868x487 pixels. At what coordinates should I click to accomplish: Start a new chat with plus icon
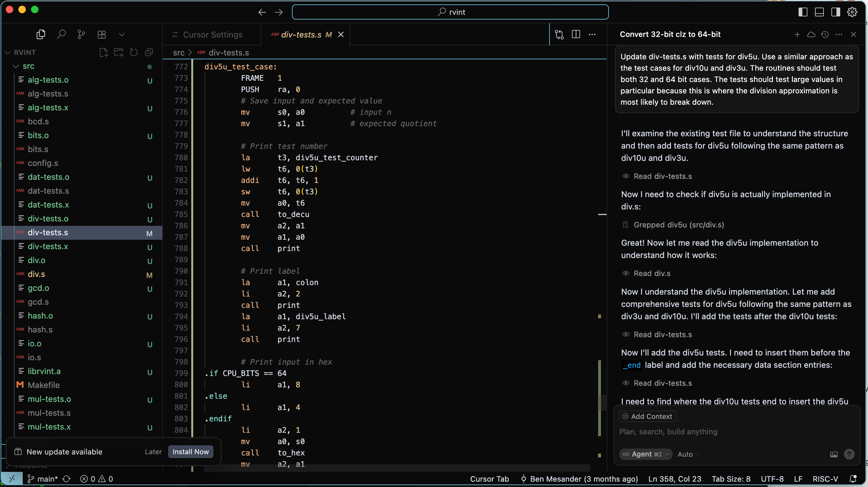click(797, 34)
